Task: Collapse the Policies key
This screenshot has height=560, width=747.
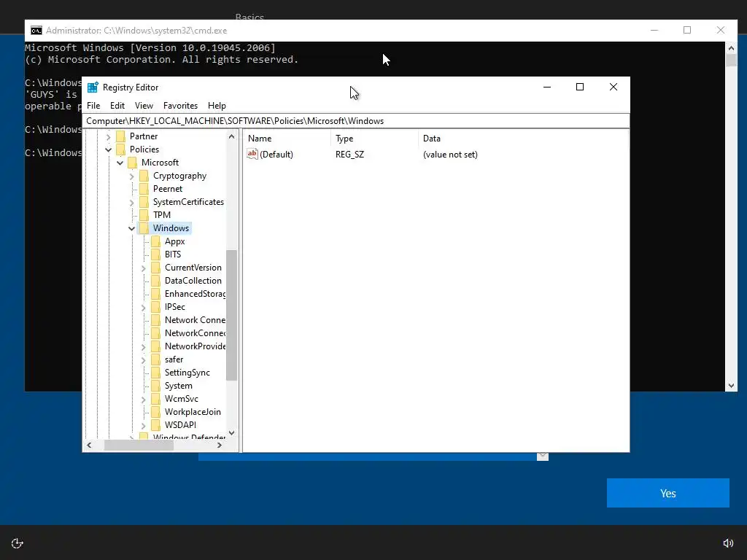Action: pos(108,149)
